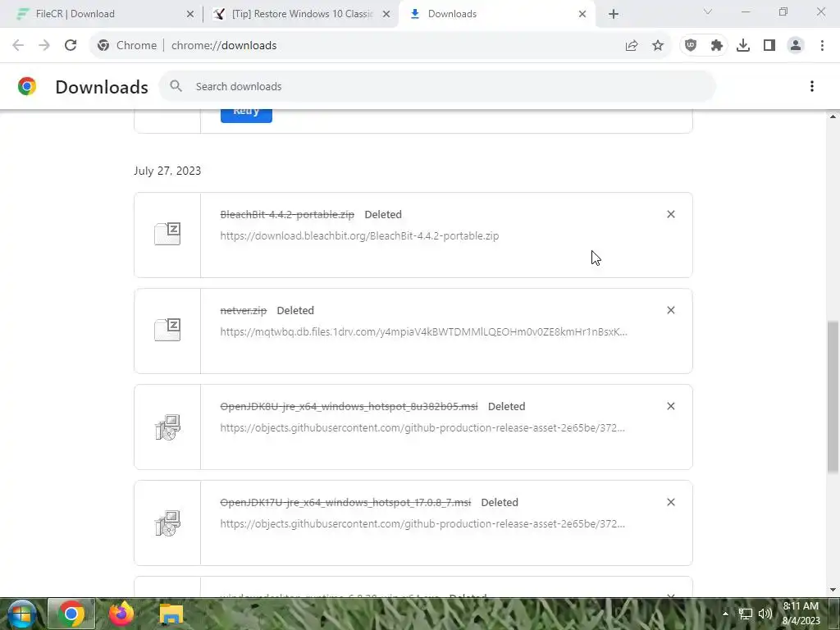
Task: Click the OpenJDK8U-jre_x64_windows_hotspot file name
Action: pyautogui.click(x=349, y=406)
